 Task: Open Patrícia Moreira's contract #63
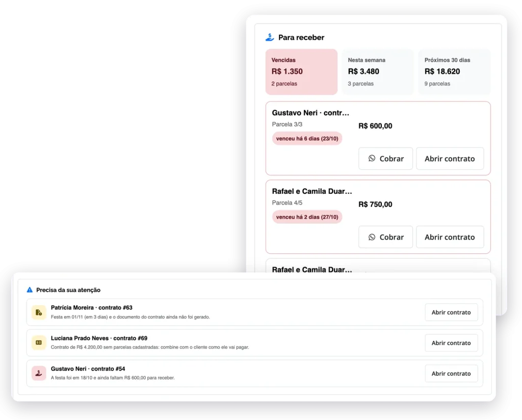point(451,312)
